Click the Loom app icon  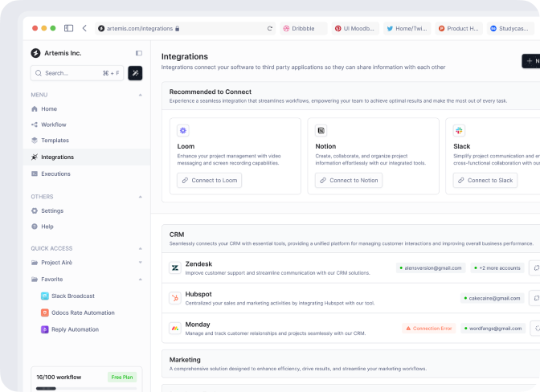point(183,130)
